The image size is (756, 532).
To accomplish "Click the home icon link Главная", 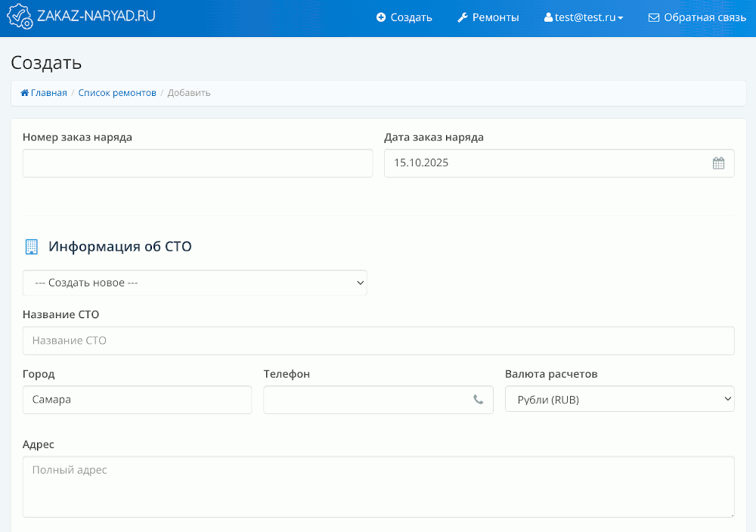I will [x=44, y=93].
